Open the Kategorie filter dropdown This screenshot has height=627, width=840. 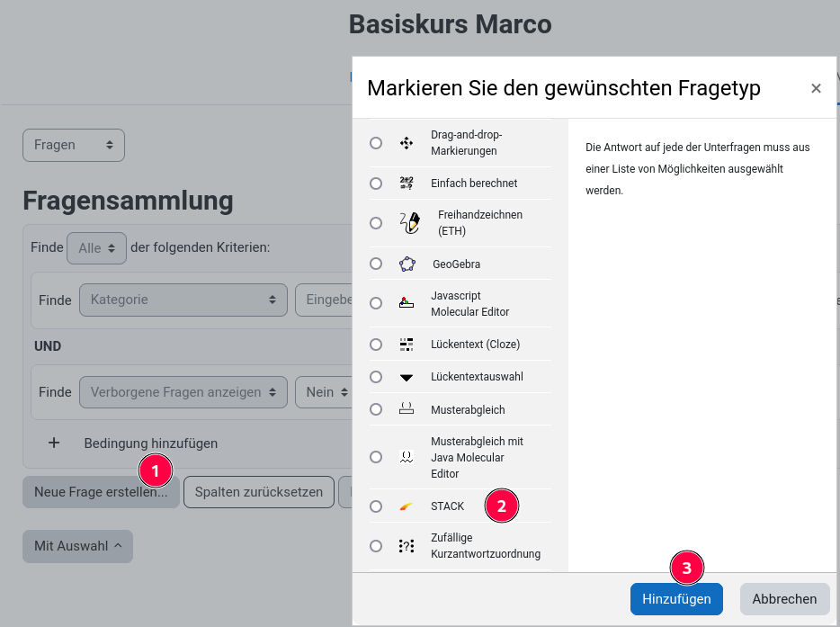pos(183,300)
